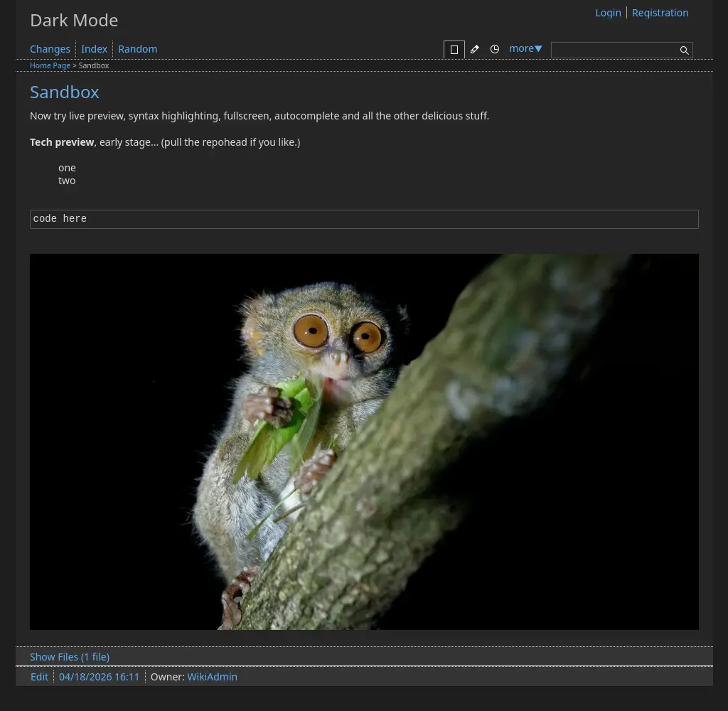
Task: Click the Dark Mode site title
Action: pyautogui.click(x=74, y=21)
